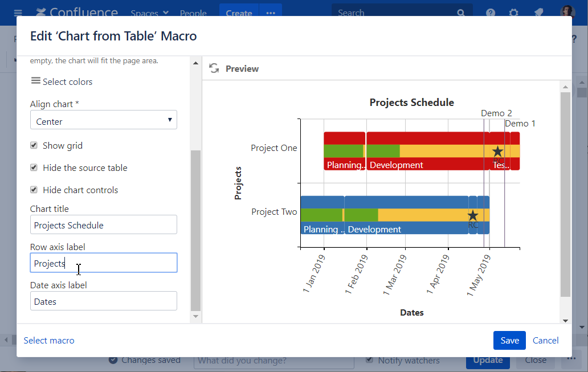This screenshot has height=372, width=588.
Task: Open the settings gear icon
Action: coord(514,13)
